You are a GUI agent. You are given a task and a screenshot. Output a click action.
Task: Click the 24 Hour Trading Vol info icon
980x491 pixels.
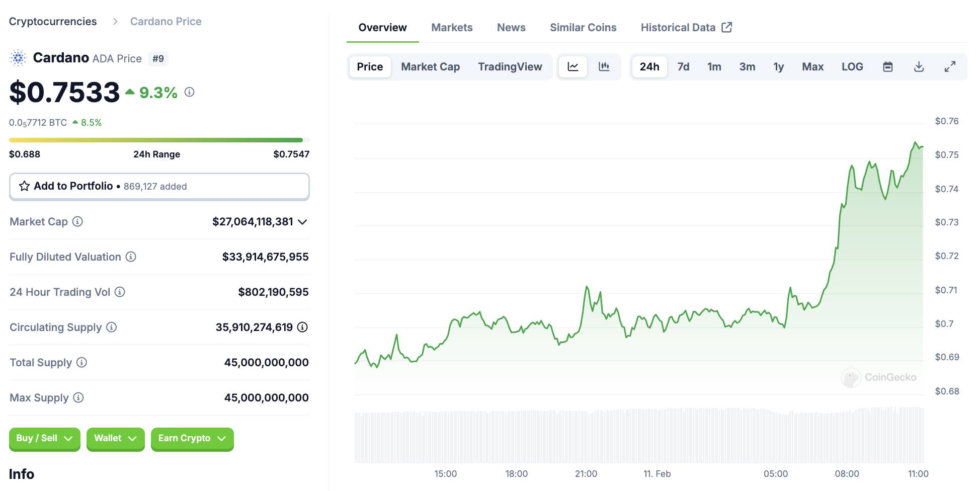(120, 292)
